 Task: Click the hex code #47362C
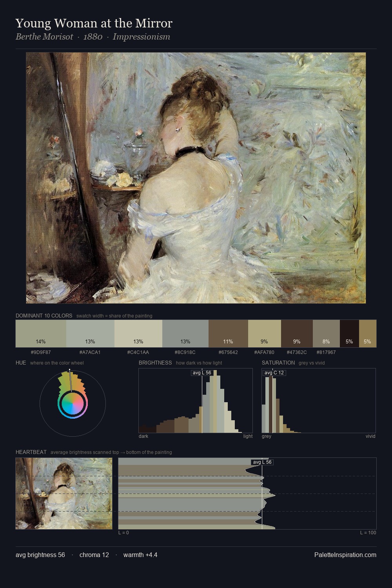pyautogui.click(x=297, y=352)
